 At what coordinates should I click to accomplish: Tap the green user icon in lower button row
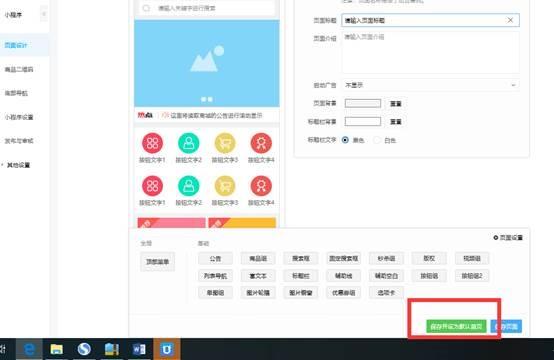point(189,186)
